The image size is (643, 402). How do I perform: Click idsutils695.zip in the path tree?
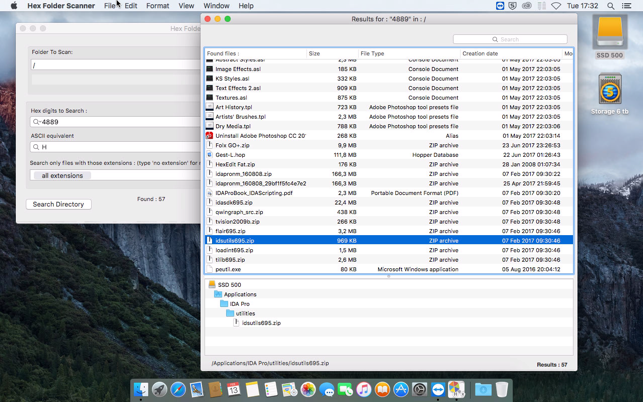[x=257, y=323]
